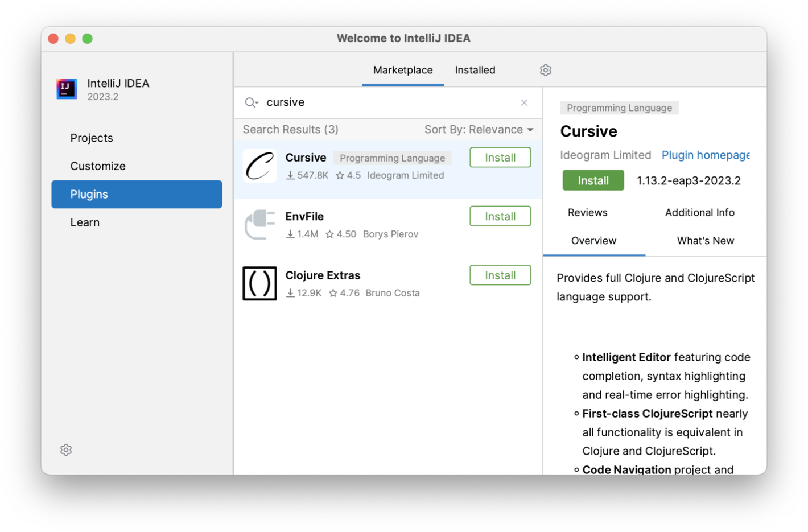
Task: Select the Clojure Extras result title
Action: [x=323, y=275]
